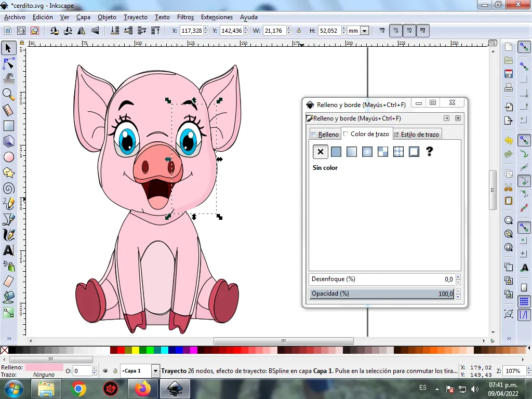532x399 pixels.
Task: Deselect all objects via toolbar icon
Action: (x=35, y=31)
